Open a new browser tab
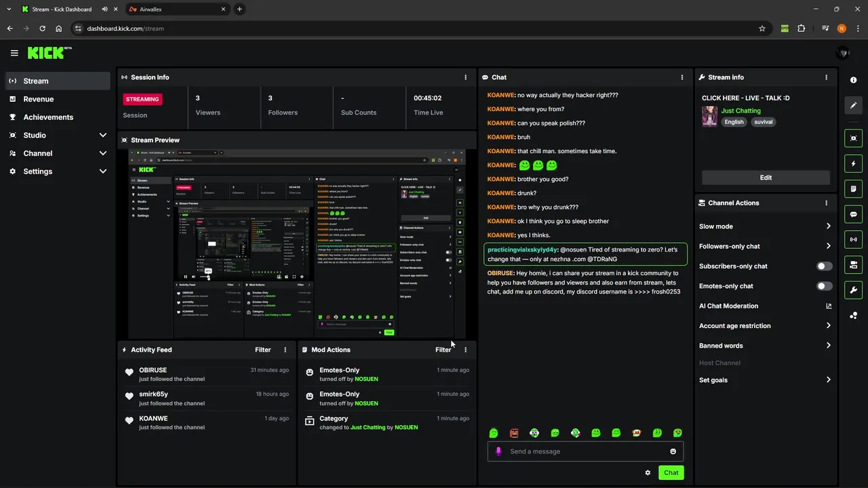The height and width of the screenshot is (488, 868). pyautogui.click(x=239, y=9)
